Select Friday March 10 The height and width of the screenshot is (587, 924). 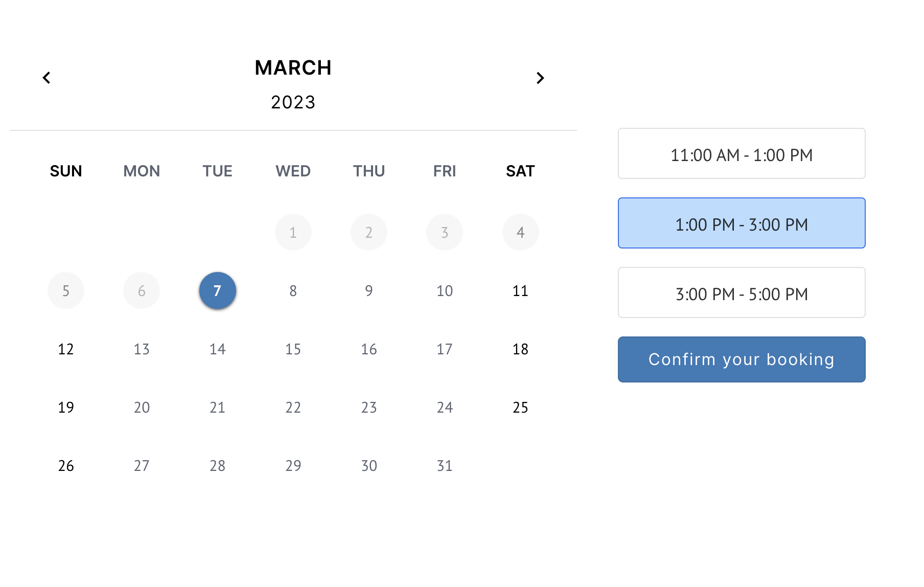pos(444,291)
